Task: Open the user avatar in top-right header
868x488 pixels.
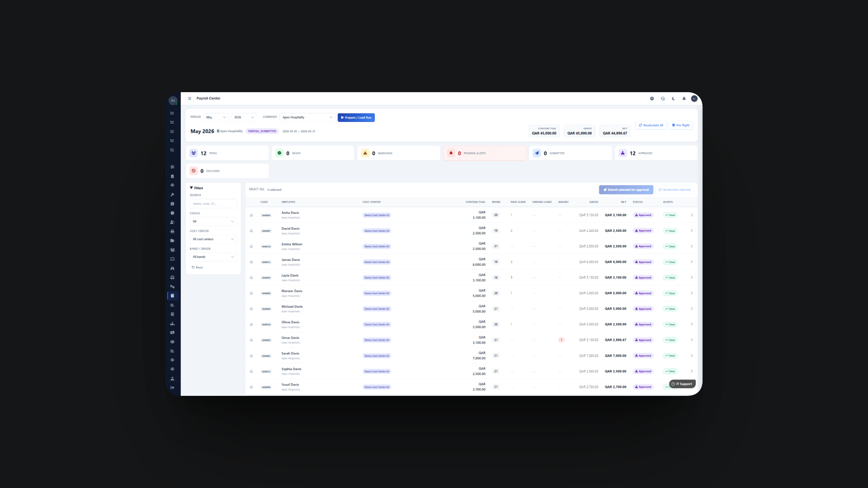Action: tap(694, 99)
